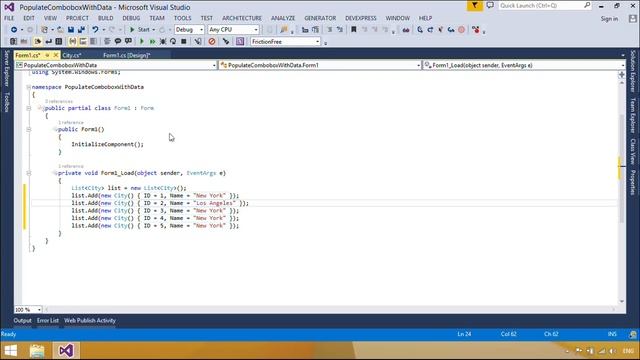Viewport: 640px width, 360px height.
Task: Open the ARCHITECTURE menu
Action: (242, 18)
